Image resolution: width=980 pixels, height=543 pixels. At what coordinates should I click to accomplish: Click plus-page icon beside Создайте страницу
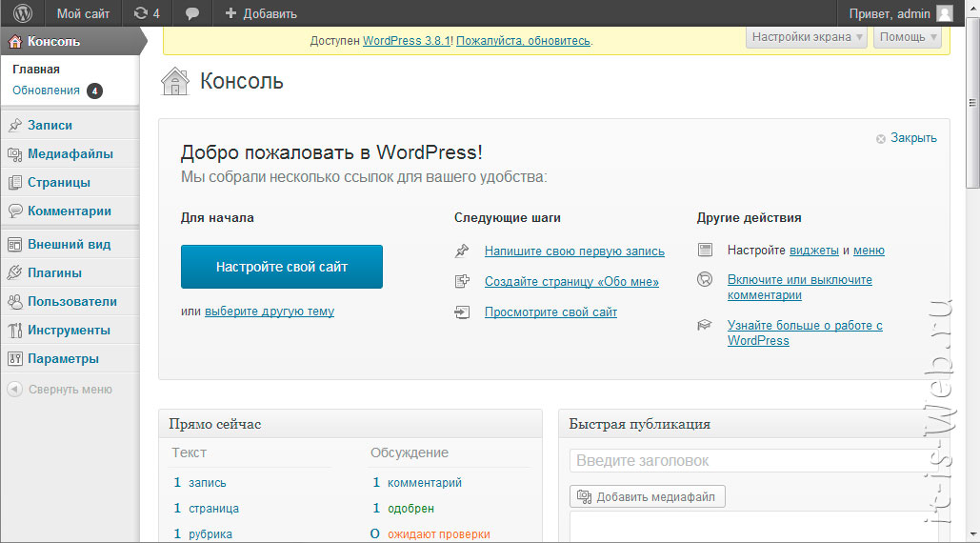click(x=462, y=281)
